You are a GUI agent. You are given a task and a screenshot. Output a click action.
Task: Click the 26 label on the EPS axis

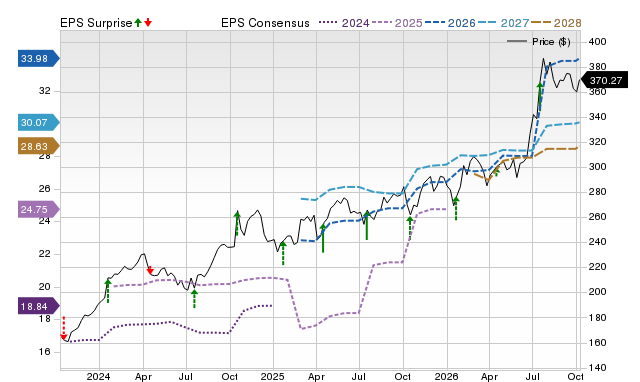pos(45,189)
